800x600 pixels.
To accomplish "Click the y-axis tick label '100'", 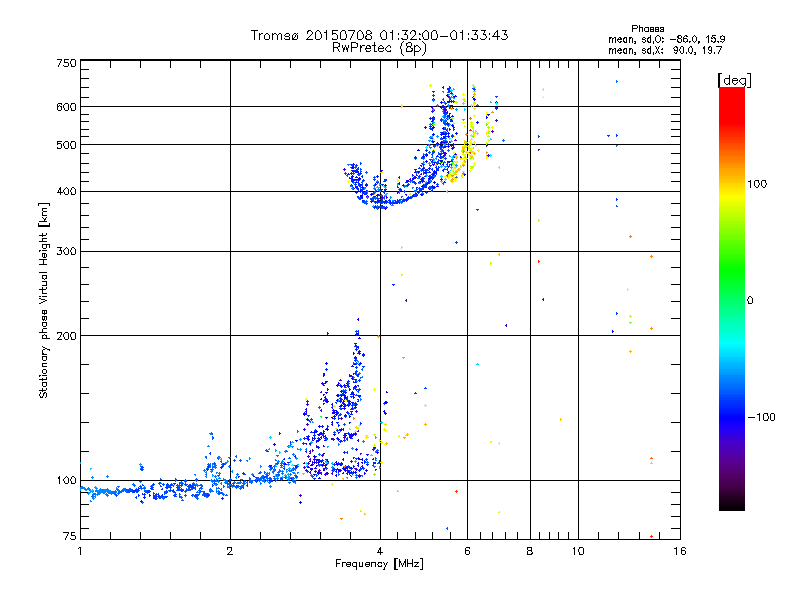I will pos(66,480).
